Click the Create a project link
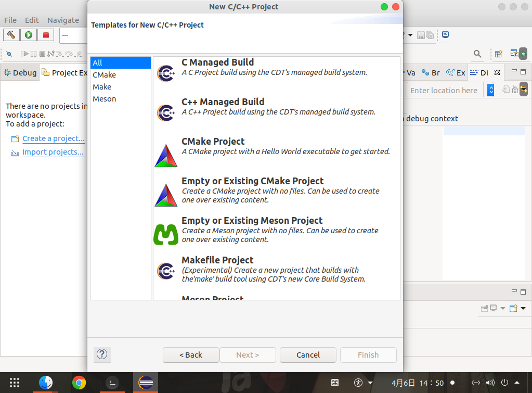 [53, 138]
